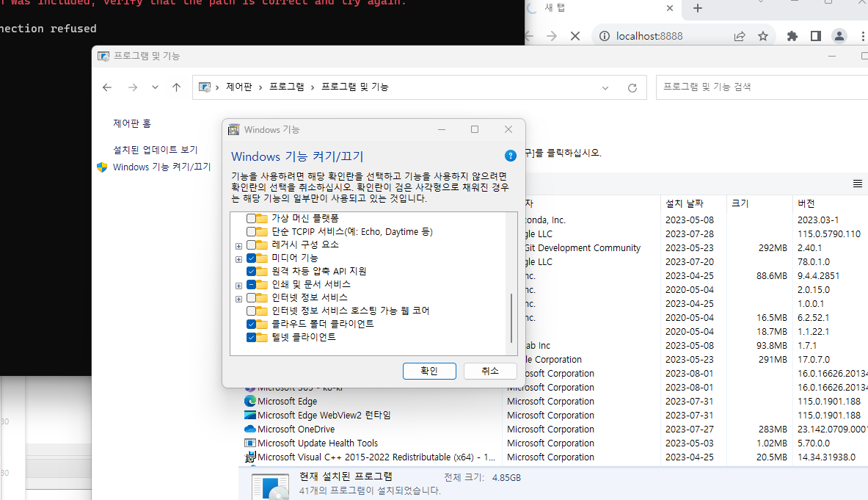Enable 인터넷 정보 서비스 checkbox
868x500 pixels.
(x=251, y=298)
